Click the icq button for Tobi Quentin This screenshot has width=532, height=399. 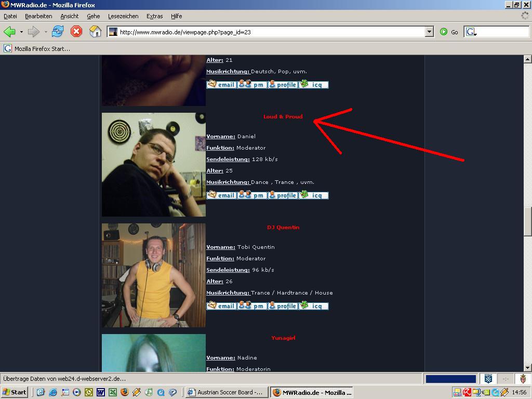(x=313, y=305)
